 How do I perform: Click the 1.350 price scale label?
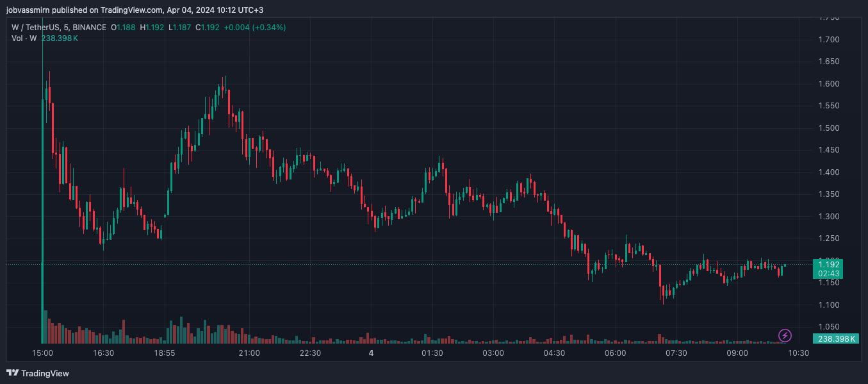[x=829, y=194]
